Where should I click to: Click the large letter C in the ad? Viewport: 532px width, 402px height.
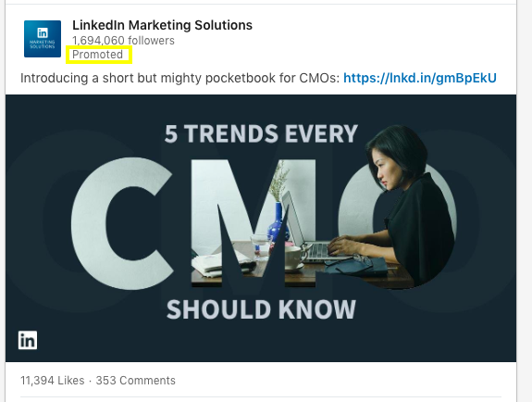tap(122, 223)
